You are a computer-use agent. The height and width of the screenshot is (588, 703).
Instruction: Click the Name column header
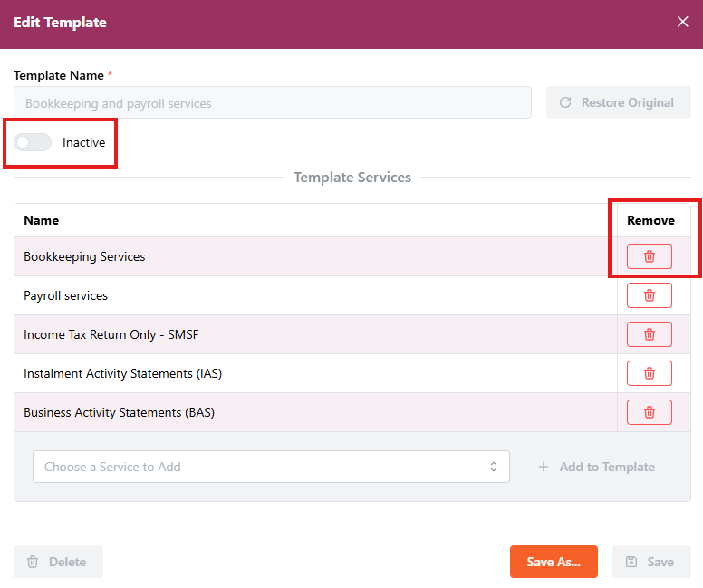click(x=41, y=220)
